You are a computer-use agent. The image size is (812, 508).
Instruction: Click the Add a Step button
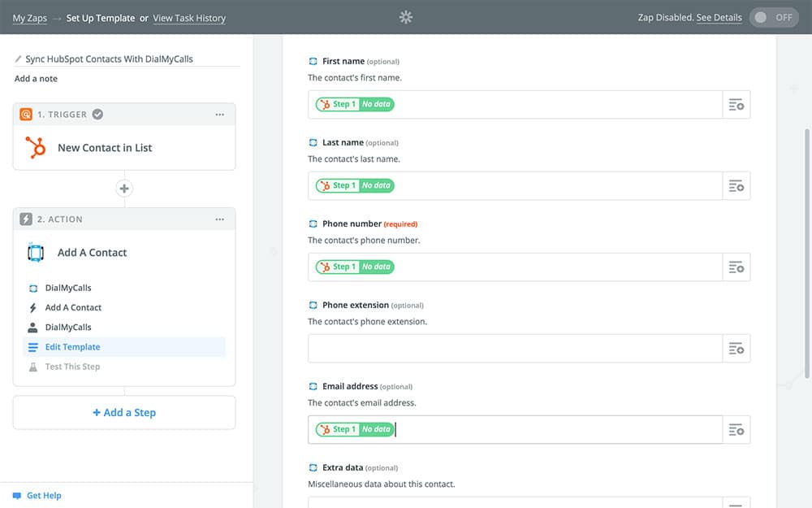(124, 413)
